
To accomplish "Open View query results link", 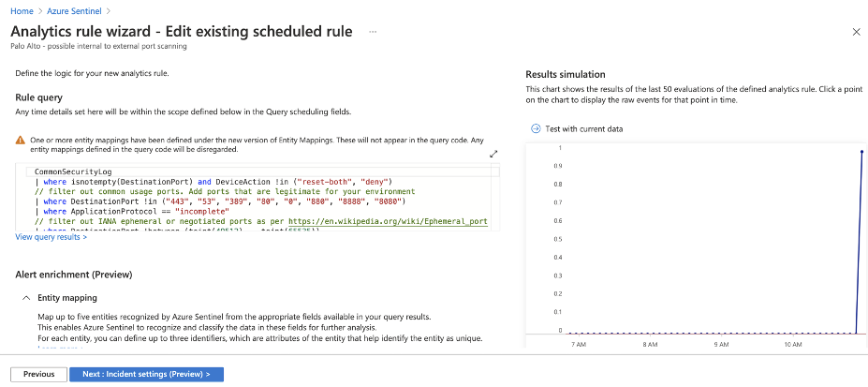I will click(x=51, y=238).
